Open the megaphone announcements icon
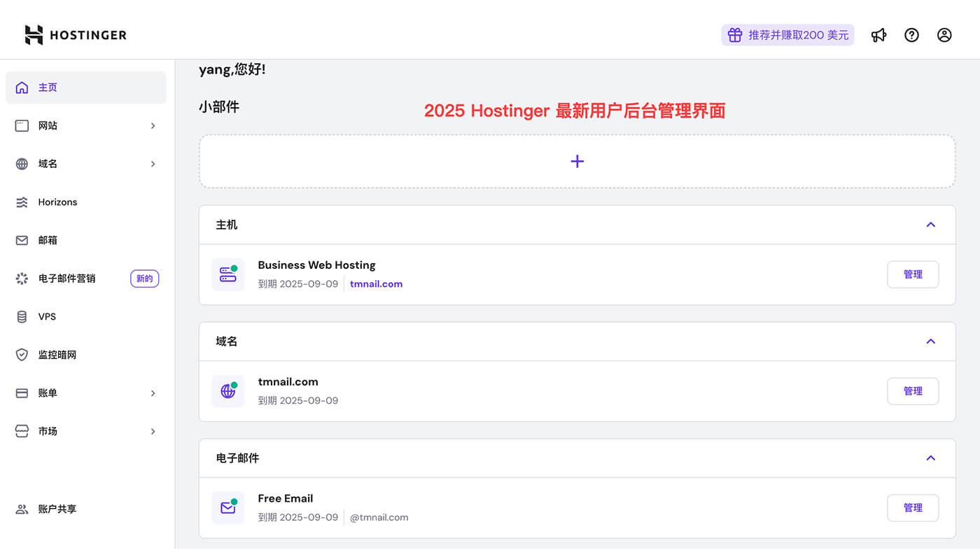This screenshot has height=560, width=980. [x=878, y=35]
